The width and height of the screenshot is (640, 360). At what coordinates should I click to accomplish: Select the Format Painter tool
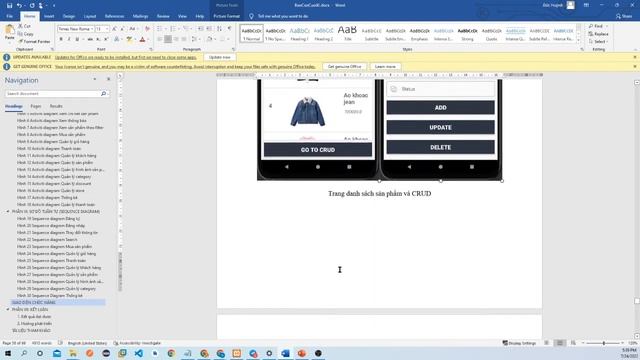pos(34,42)
